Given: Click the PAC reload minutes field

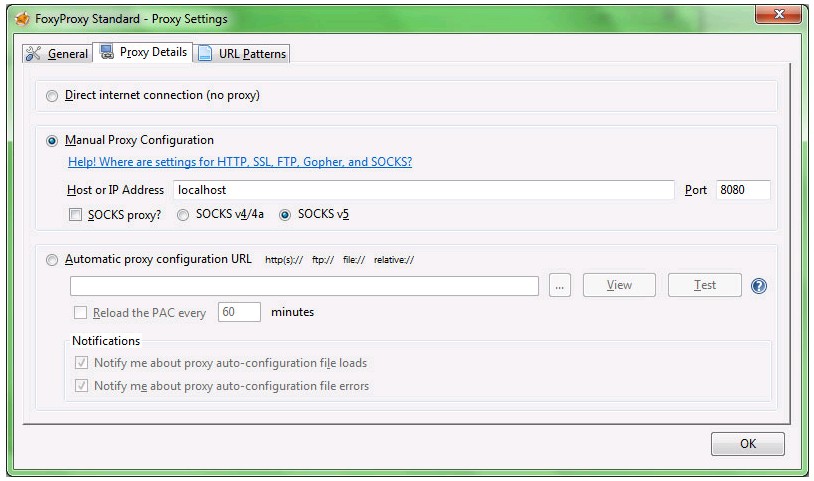Looking at the screenshot, I should click(239, 312).
